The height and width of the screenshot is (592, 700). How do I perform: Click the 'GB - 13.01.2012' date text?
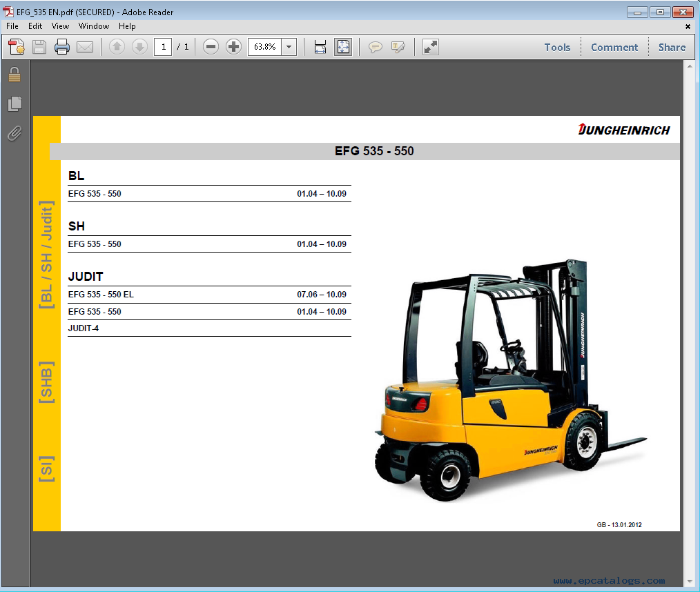click(x=619, y=524)
